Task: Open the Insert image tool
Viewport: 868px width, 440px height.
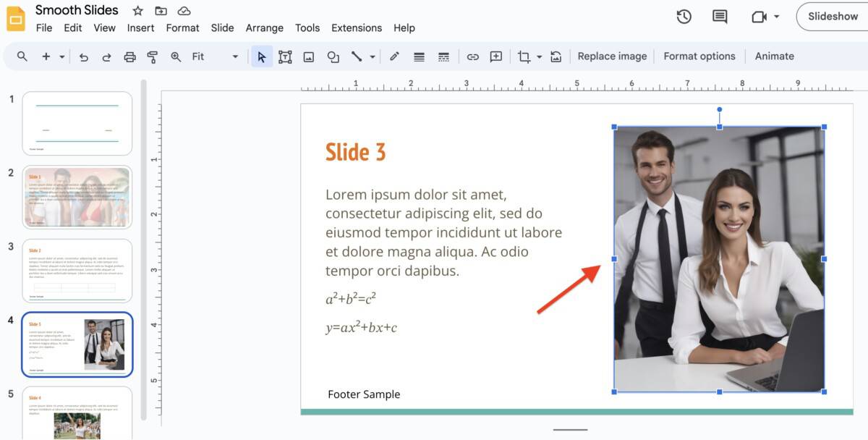Action: coord(309,56)
